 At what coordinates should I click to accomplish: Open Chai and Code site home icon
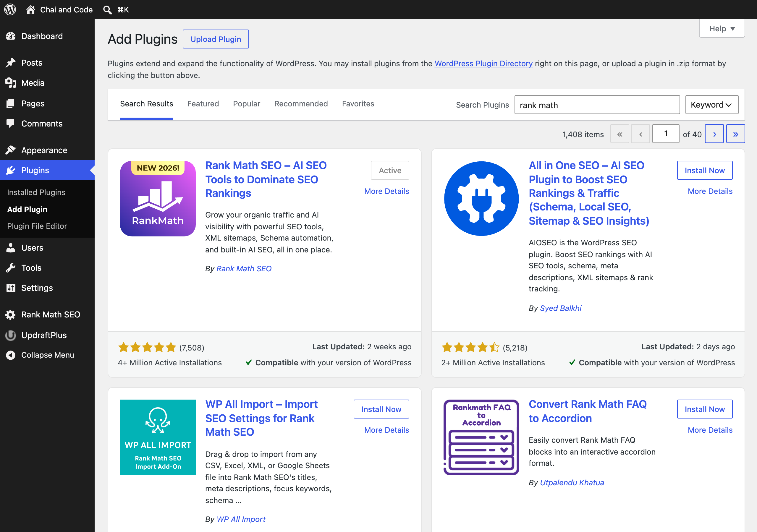point(31,9)
